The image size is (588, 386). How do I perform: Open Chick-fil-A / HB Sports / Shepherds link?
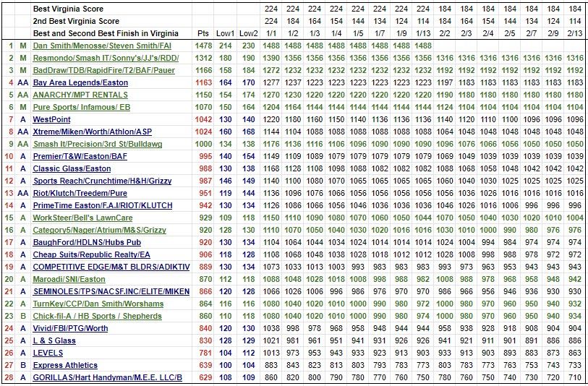click(x=97, y=317)
